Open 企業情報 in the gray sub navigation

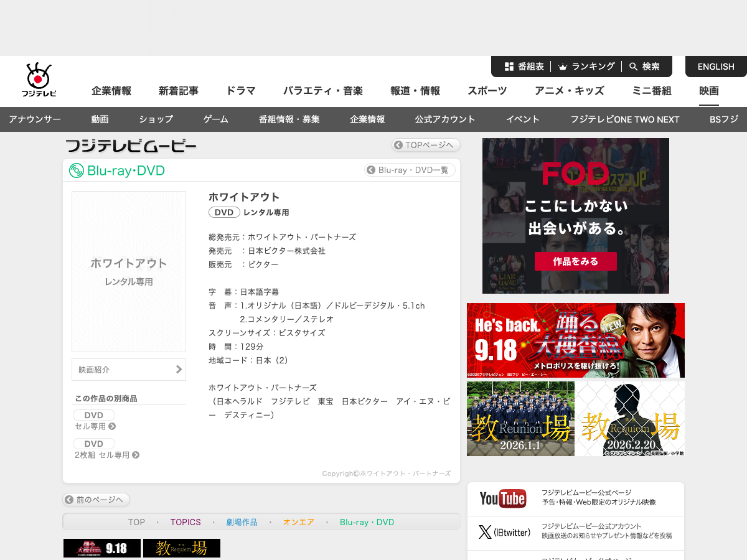[x=367, y=119]
